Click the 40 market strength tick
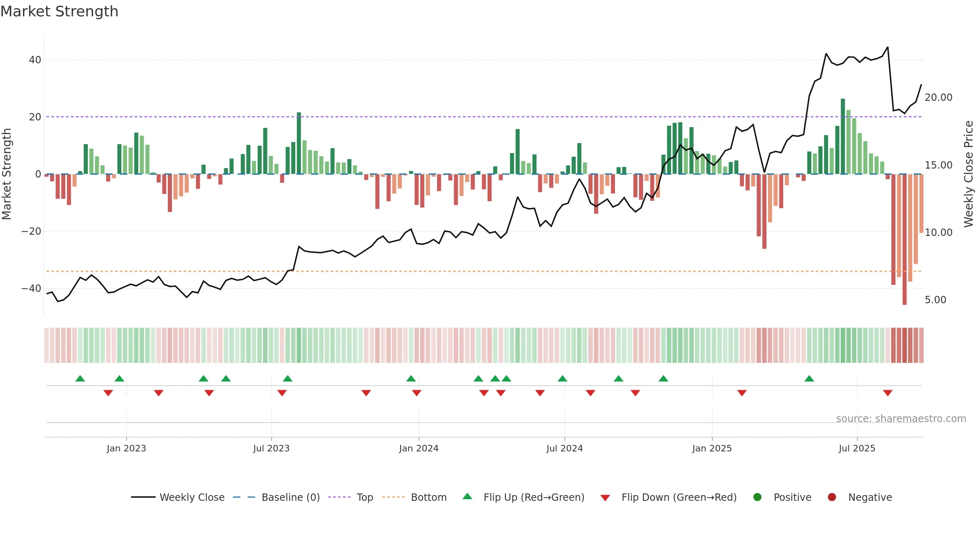 [35, 60]
